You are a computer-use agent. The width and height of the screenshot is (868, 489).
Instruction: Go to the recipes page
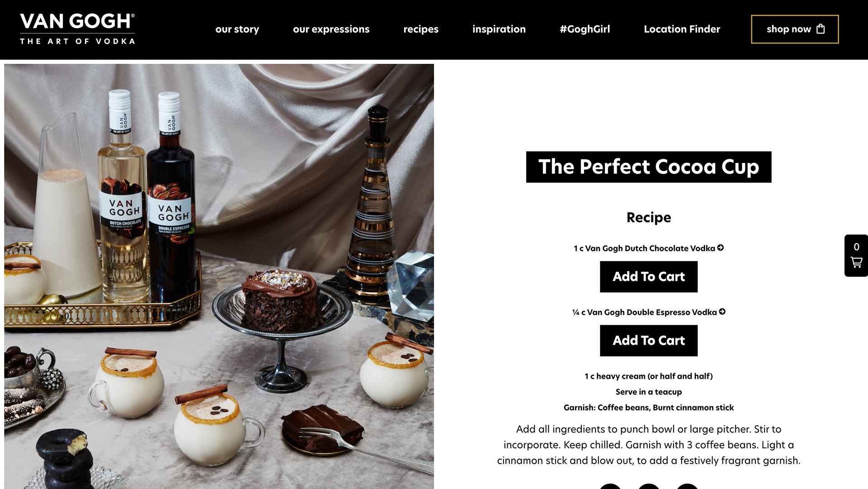pyautogui.click(x=421, y=29)
